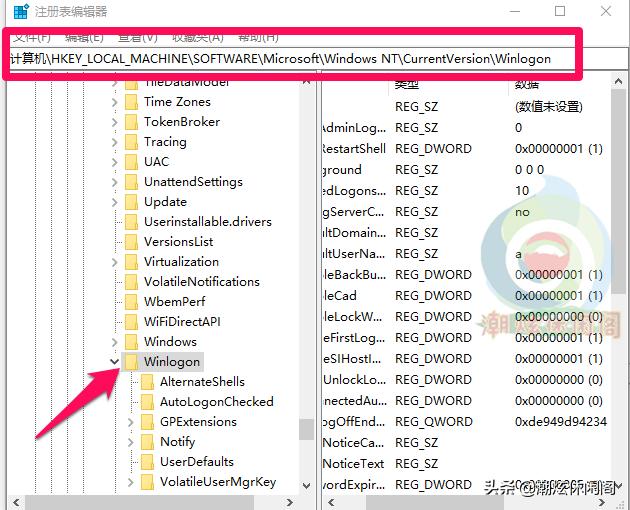
Task: Click the UserDefaults folder icon
Action: (147, 462)
